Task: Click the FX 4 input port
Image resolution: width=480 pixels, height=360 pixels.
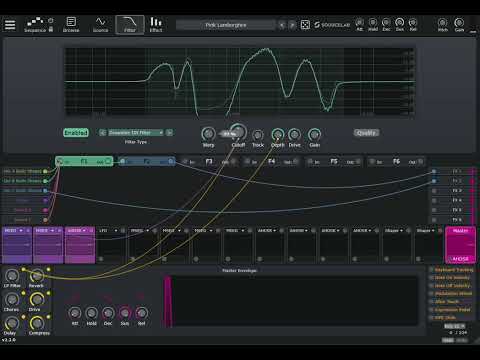Action: 434,200
